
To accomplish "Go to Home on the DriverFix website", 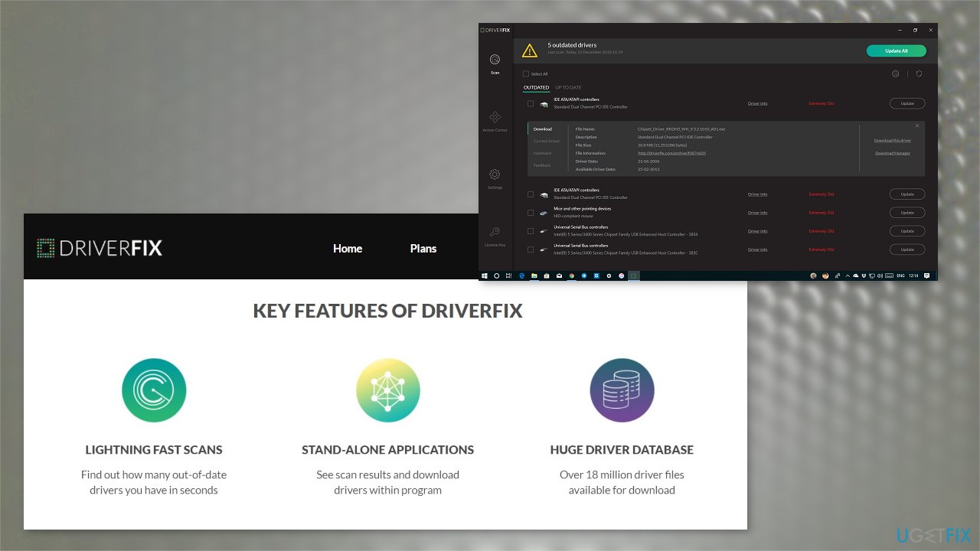I will (348, 248).
